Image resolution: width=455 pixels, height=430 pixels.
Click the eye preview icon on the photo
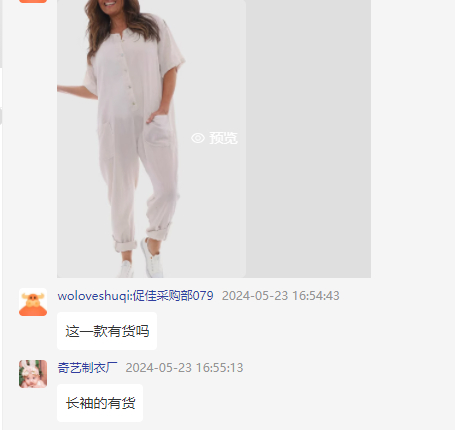[x=198, y=138]
